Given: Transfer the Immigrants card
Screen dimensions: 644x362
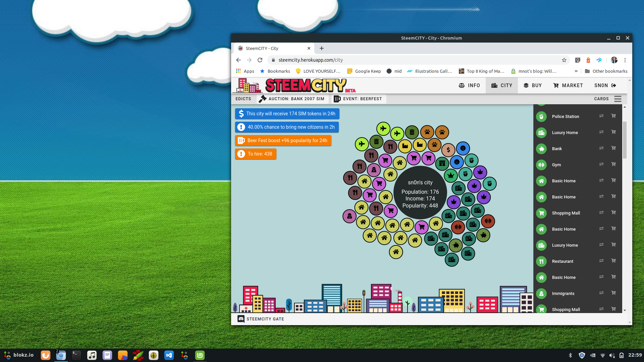Looking at the screenshot, I should coord(601,293).
